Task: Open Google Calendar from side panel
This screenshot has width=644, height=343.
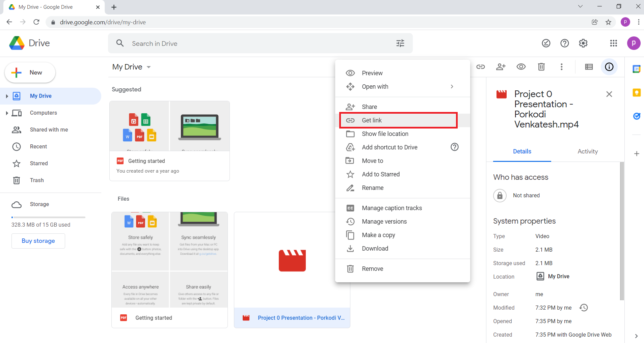Action: click(637, 69)
